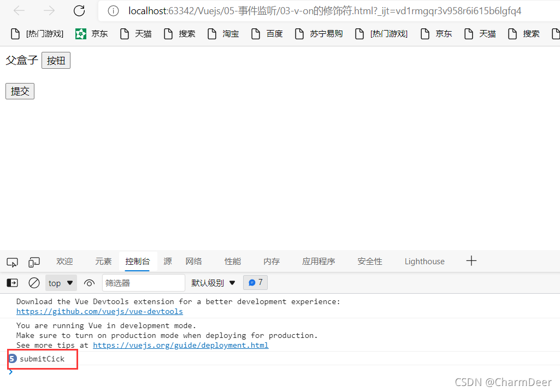The image size is (560, 392).
Task: Click the browser forward arrow
Action: coord(49,11)
